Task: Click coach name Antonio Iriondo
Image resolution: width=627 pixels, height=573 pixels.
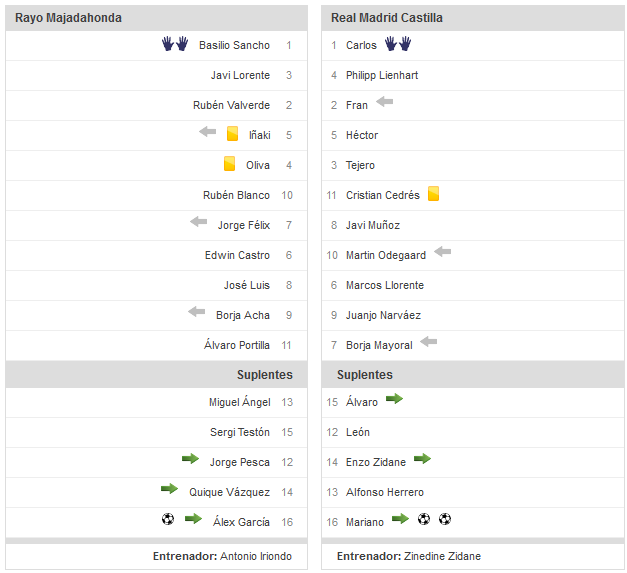Action: (x=259, y=556)
